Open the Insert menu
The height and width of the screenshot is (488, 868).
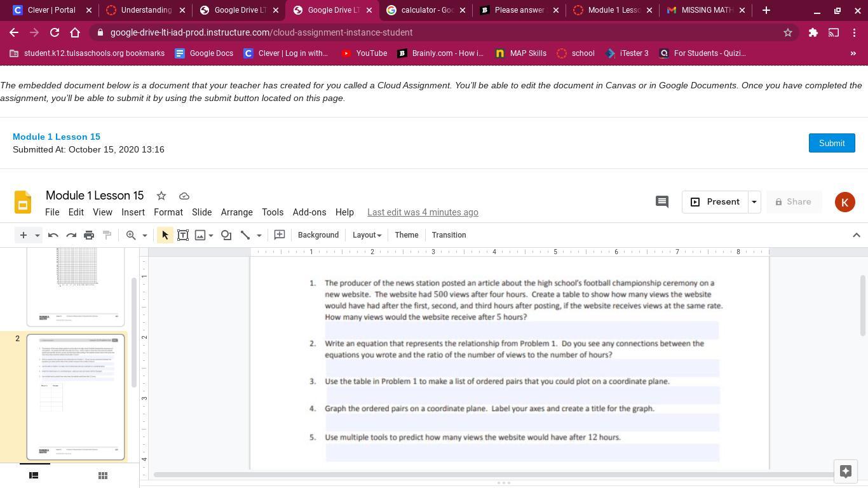[x=133, y=212]
